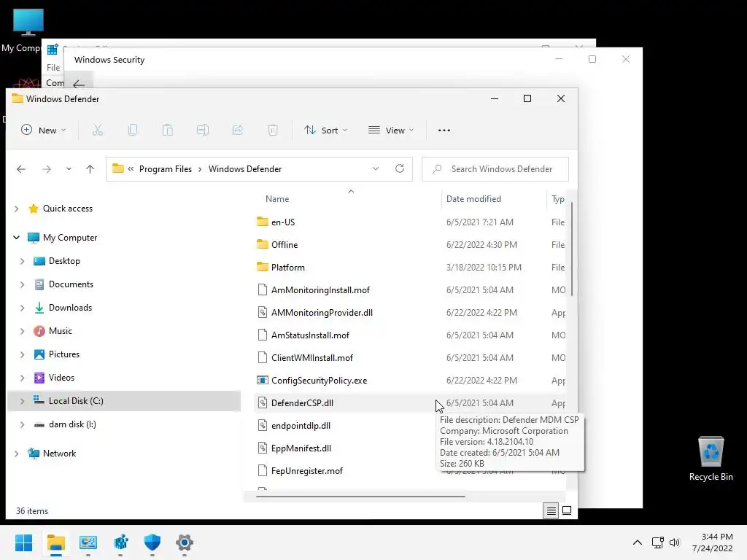Click the vertical scrollbar in file list

point(571,248)
